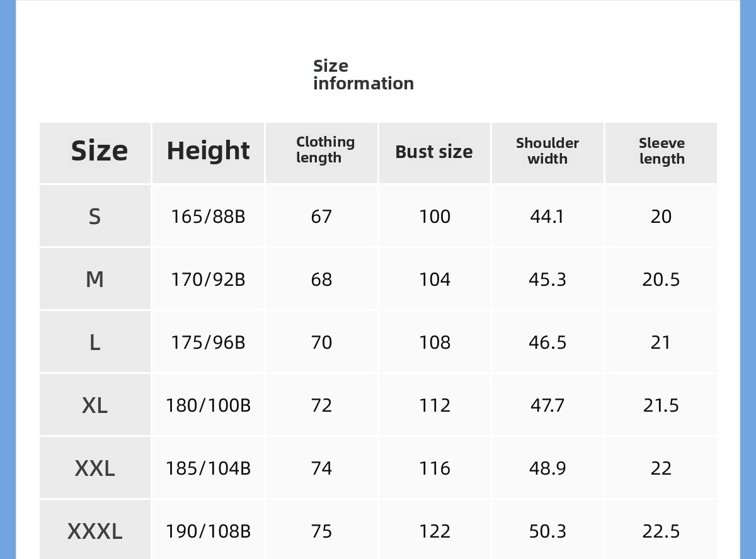Select the XXXL size row label
This screenshot has height=559, width=756.
[94, 531]
